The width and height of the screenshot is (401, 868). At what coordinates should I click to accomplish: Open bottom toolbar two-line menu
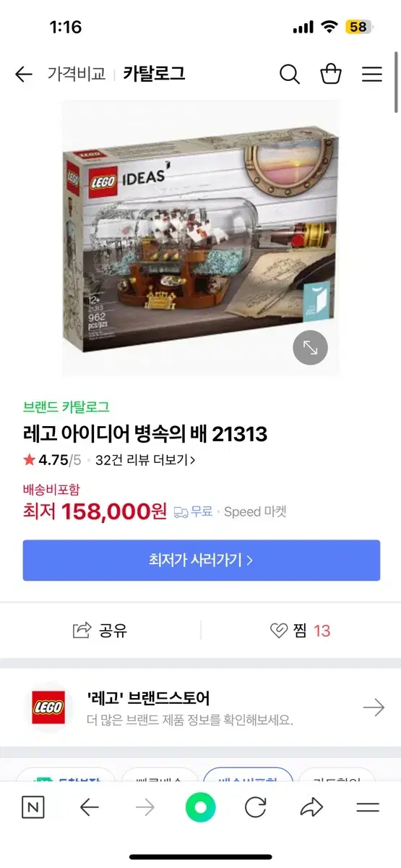tap(368, 807)
